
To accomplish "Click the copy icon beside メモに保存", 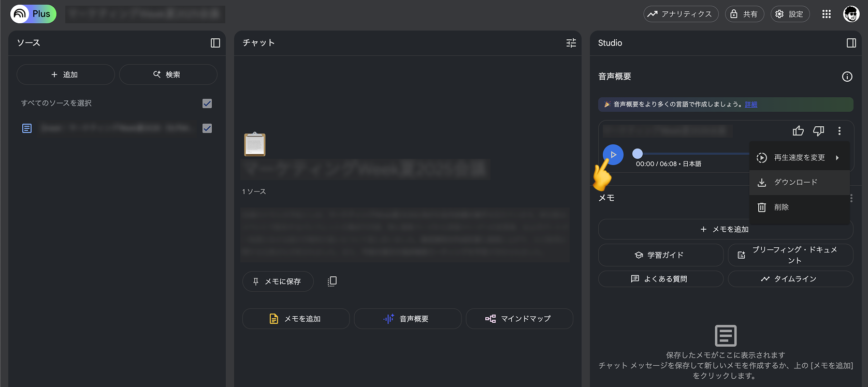I will coord(332,281).
